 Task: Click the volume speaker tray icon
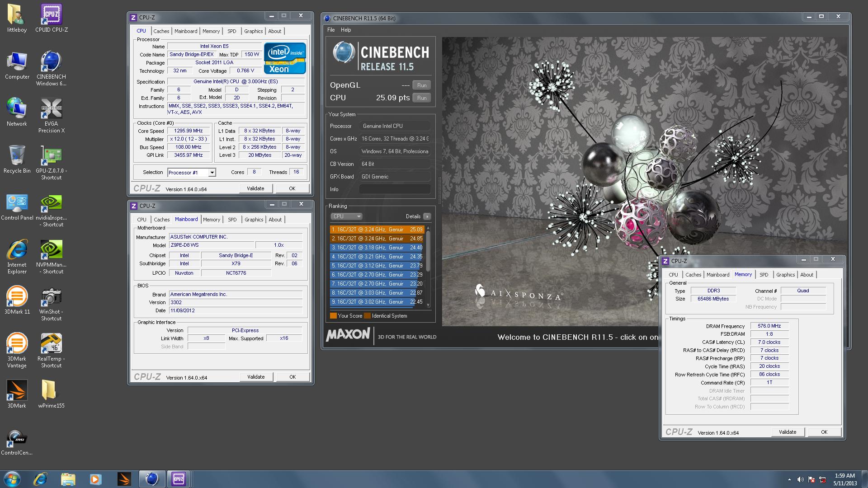[x=800, y=479]
